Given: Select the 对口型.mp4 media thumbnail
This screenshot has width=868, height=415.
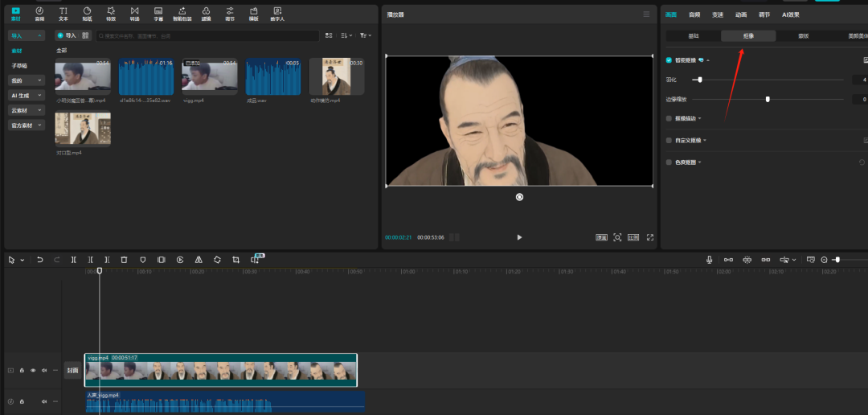Looking at the screenshot, I should pyautogui.click(x=83, y=129).
